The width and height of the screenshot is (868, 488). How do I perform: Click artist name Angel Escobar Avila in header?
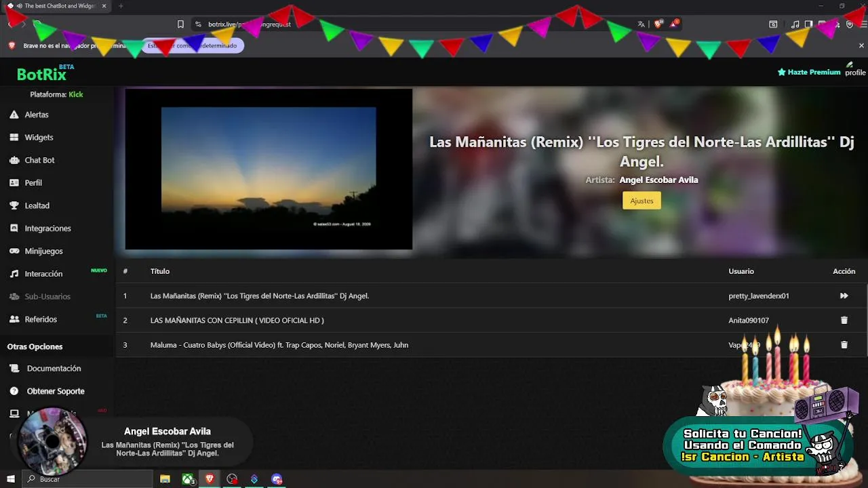(658, 180)
